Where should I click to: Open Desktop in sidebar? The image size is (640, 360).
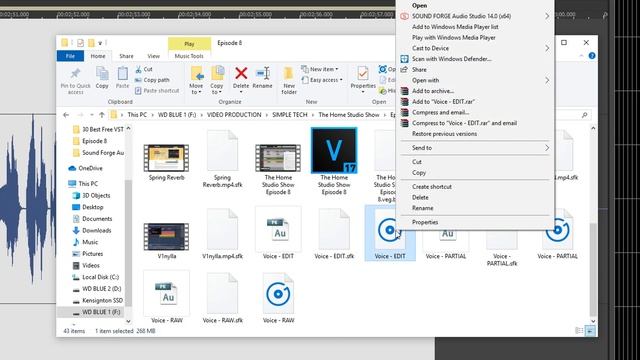tap(88, 207)
